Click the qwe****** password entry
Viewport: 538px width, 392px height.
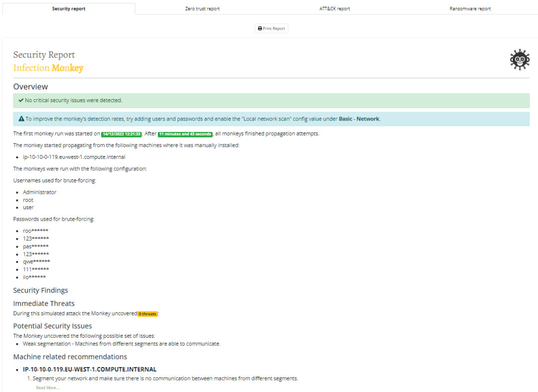coord(36,261)
